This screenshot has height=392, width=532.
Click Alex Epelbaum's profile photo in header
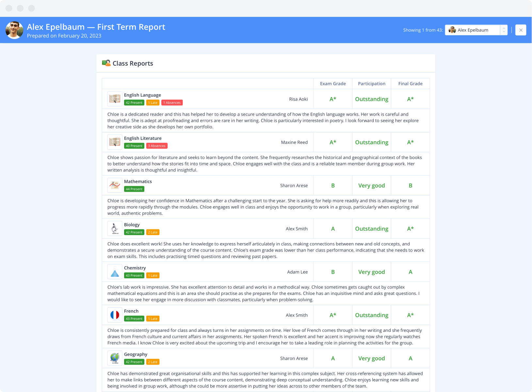tap(14, 30)
